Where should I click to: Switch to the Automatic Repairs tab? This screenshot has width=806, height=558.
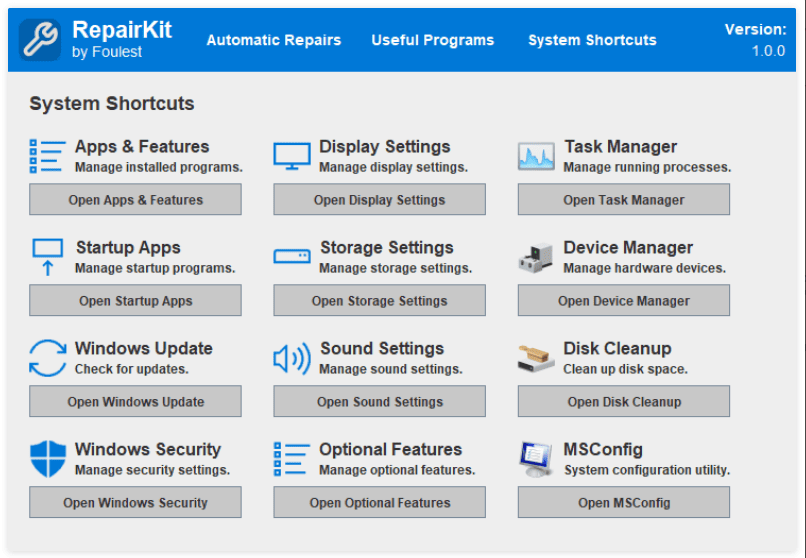coord(273,40)
